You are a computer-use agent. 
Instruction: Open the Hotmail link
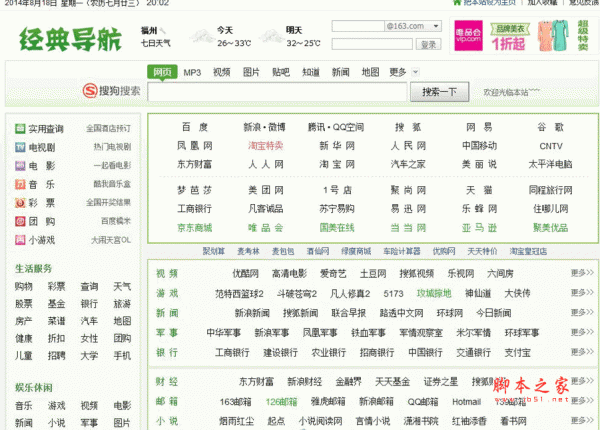pyautogui.click(x=466, y=402)
